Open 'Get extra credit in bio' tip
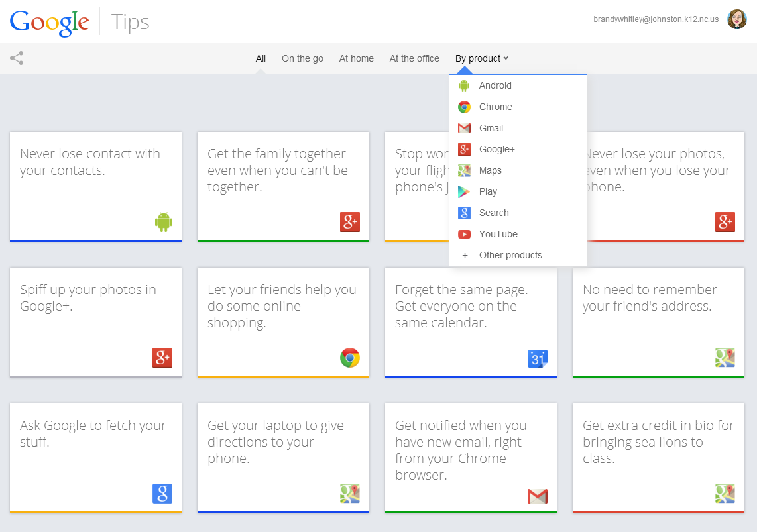757x532 pixels. coord(658,458)
